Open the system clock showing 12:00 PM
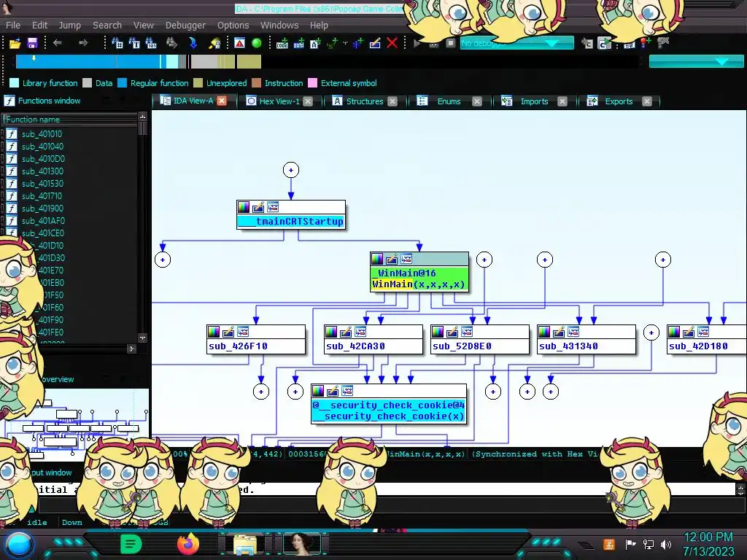The height and width of the screenshot is (560, 747). (708, 537)
